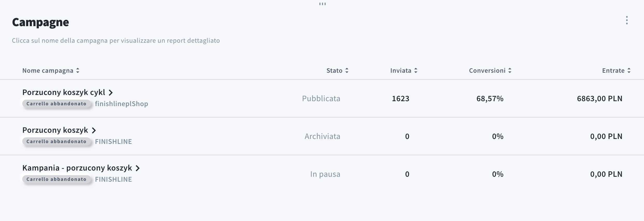644x221 pixels.
Task: Click the Carrello abbandonato tag on the paused campaign
Action: (56, 179)
